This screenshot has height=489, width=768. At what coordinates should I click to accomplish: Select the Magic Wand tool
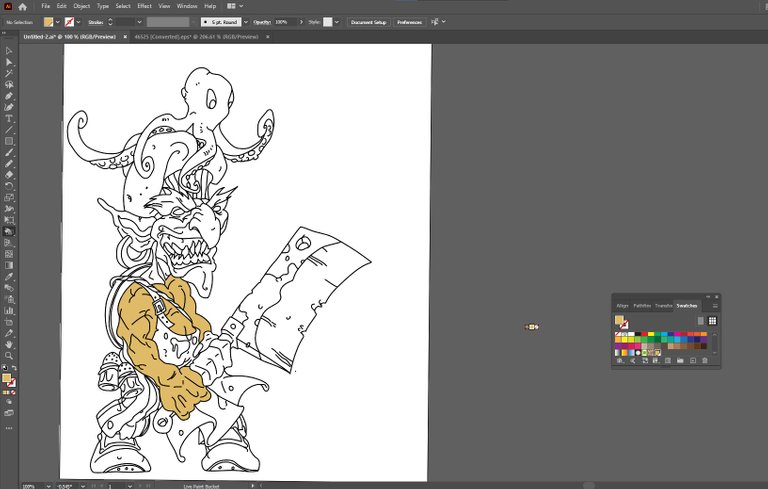[9, 73]
